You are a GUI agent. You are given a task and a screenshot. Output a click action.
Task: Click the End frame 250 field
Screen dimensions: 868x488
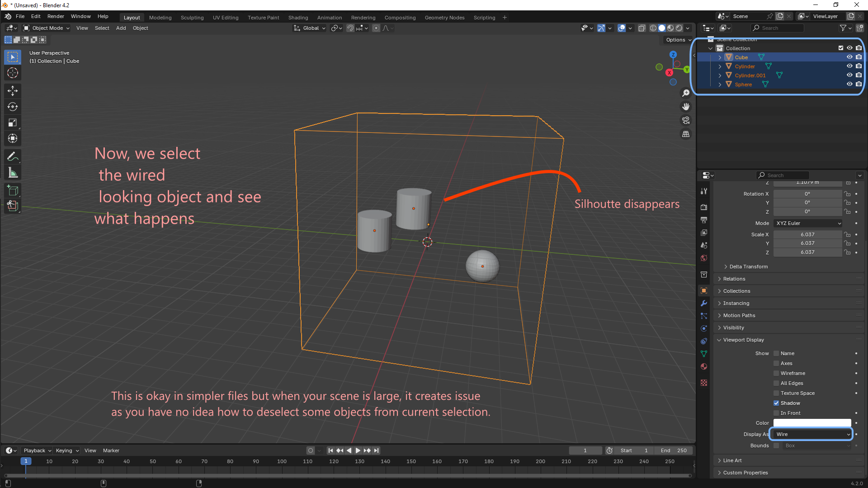click(674, 450)
